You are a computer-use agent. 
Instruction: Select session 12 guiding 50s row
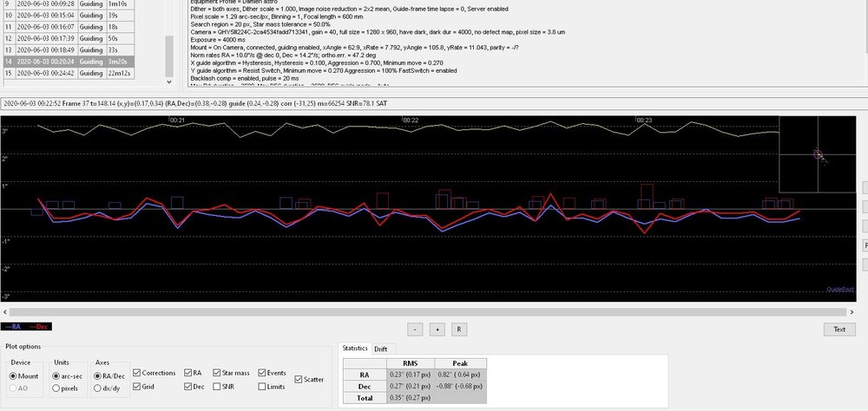(x=68, y=38)
